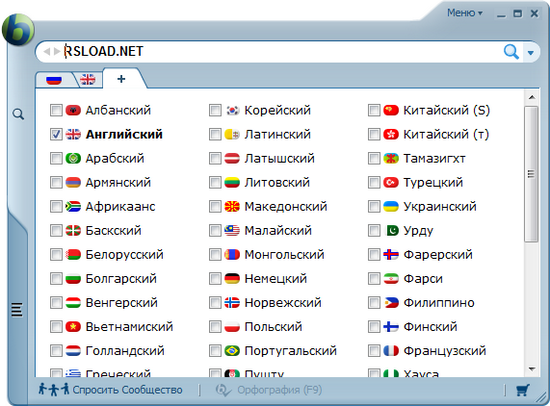
Task: Click the blue magnifier search icon
Action: pyautogui.click(x=511, y=52)
